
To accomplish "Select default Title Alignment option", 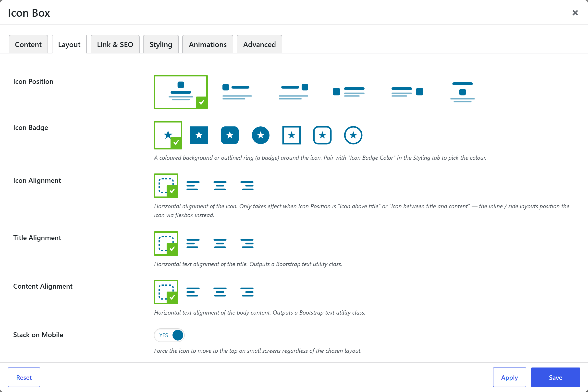I will (x=166, y=244).
